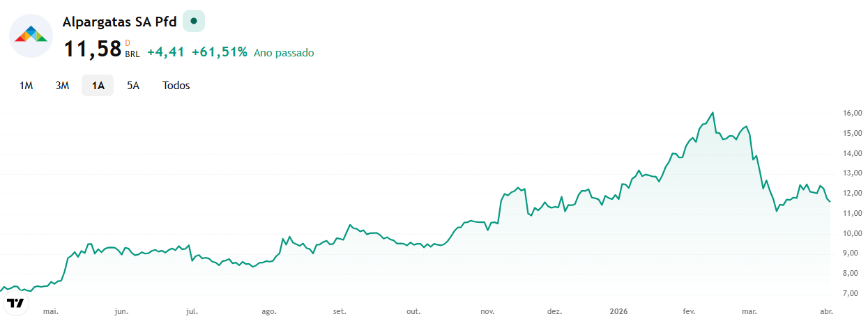
Task: Open the Alpargatas SA Pfd title link
Action: (119, 22)
